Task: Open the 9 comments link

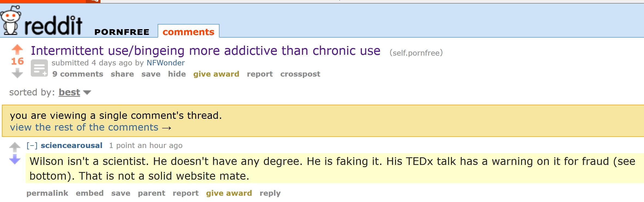Action: coord(78,74)
